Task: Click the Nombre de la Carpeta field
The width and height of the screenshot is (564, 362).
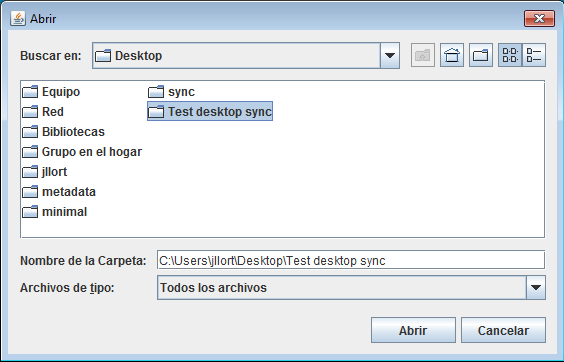Action: click(x=351, y=260)
